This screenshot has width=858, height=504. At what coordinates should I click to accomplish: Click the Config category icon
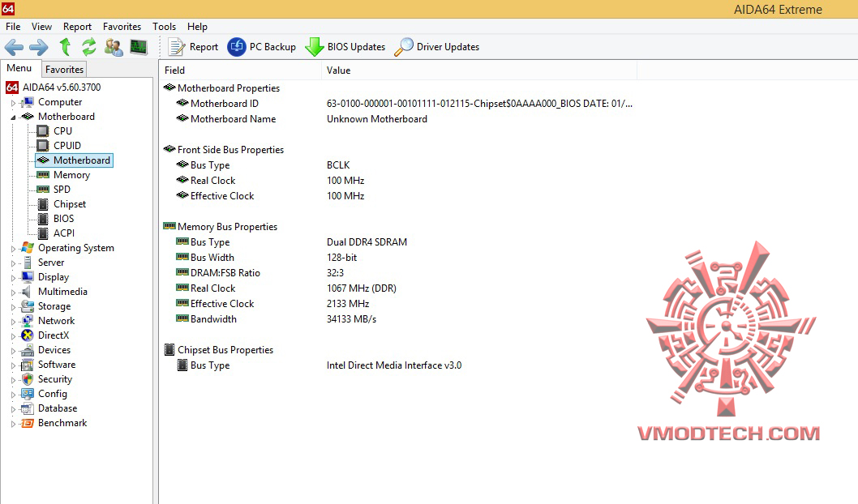(x=28, y=394)
